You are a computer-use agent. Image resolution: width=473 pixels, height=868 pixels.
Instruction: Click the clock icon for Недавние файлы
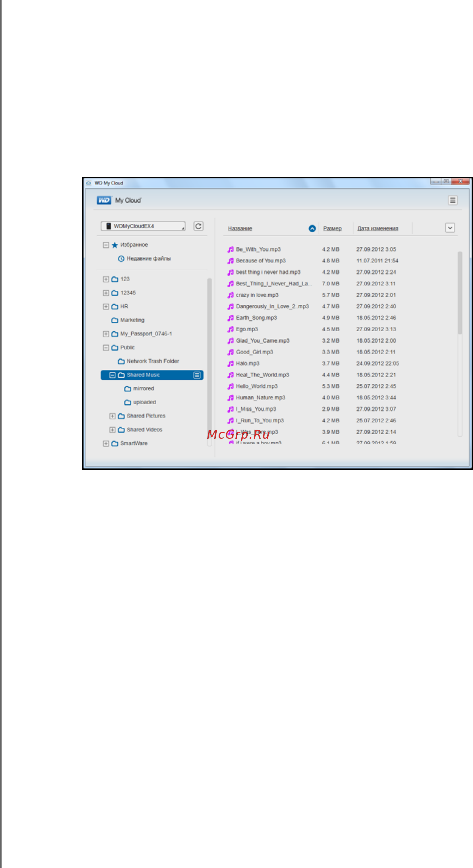coord(121,259)
